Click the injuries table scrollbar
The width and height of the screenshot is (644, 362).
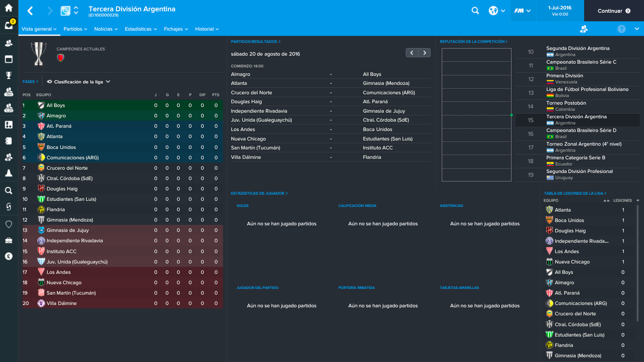pyautogui.click(x=638, y=264)
